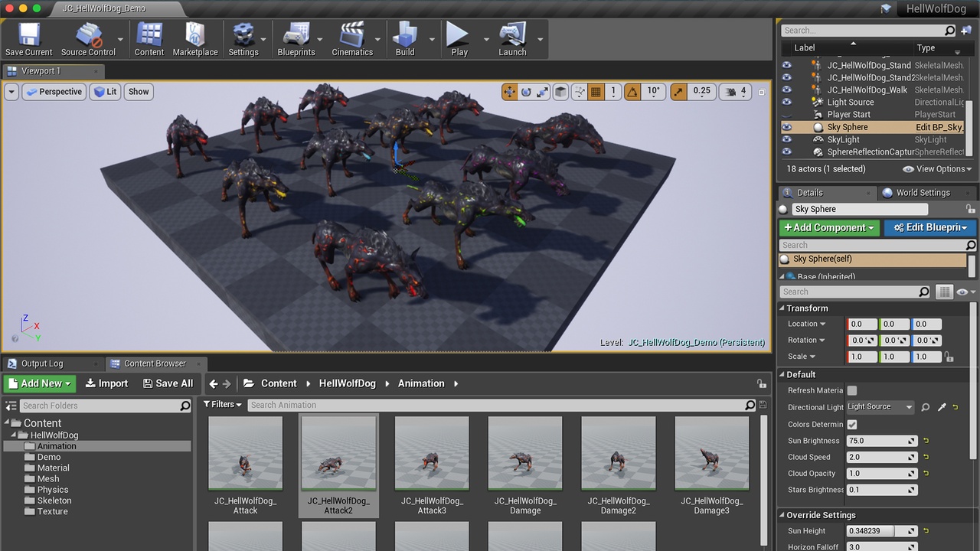This screenshot has width=980, height=551.
Task: Open the Directional Light 'Light Source' dropdown
Action: 880,407
